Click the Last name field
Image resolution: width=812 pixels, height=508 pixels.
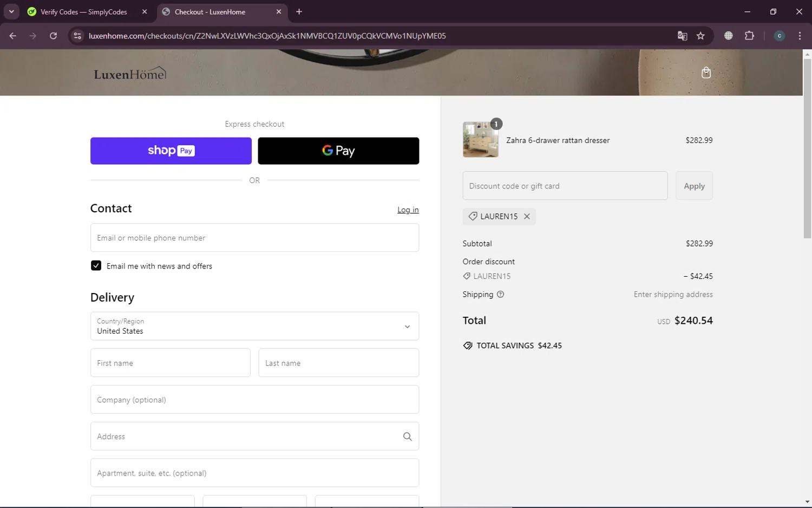coord(339,363)
